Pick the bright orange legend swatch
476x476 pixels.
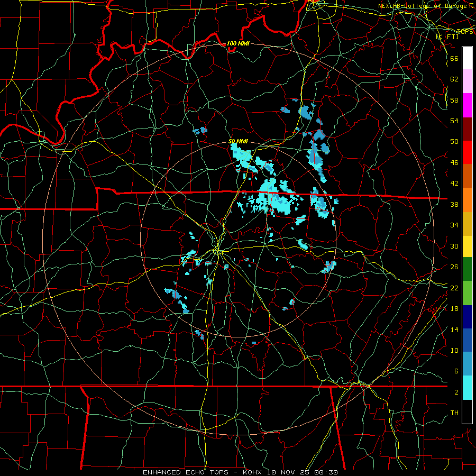(467, 200)
